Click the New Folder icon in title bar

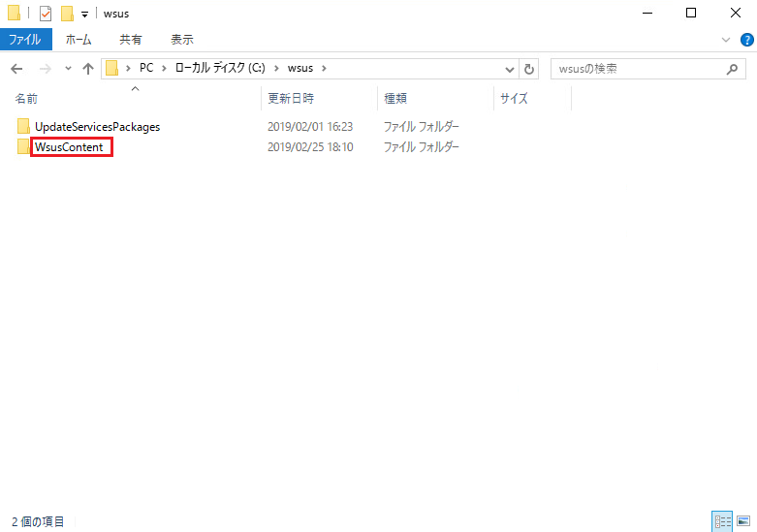[x=67, y=14]
